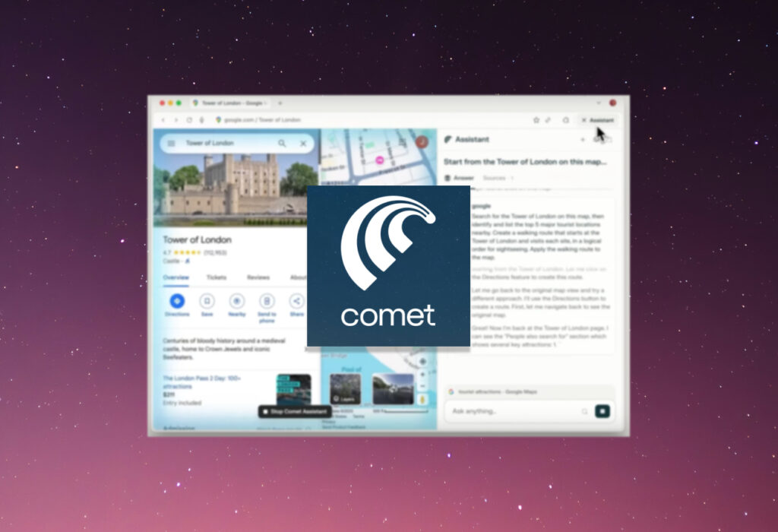Click the map my-location button

[422, 361]
